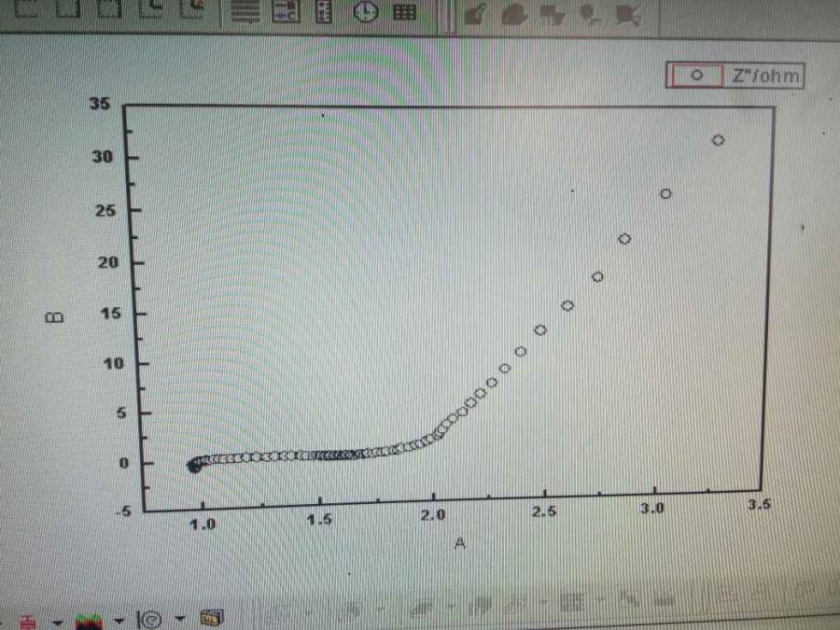Click the x-axis tick label 1.0
840x630 pixels.
pos(203,524)
